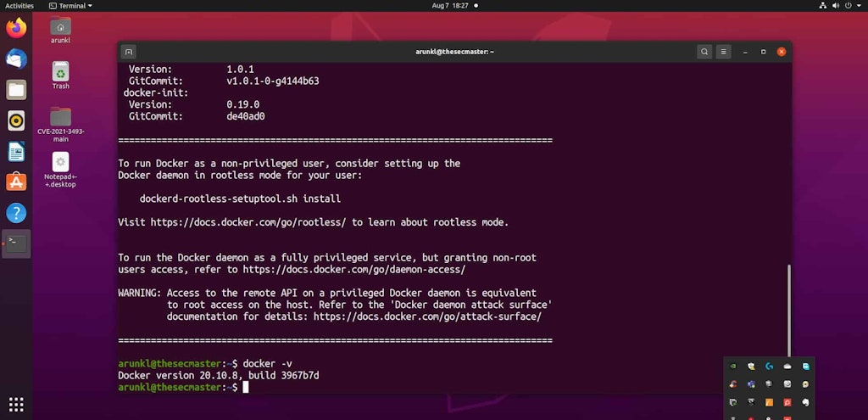Click the orange square tray icon
This screenshot has height=420, width=868.
point(769,402)
